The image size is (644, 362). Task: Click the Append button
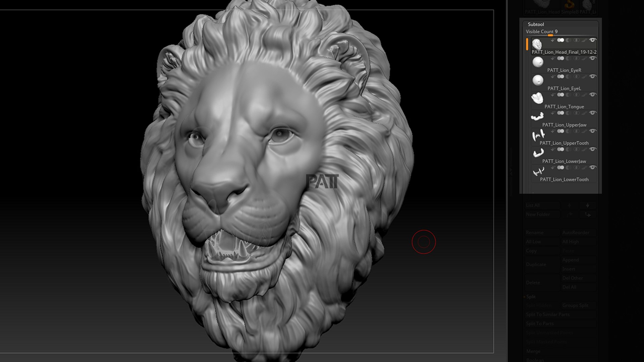(579, 260)
